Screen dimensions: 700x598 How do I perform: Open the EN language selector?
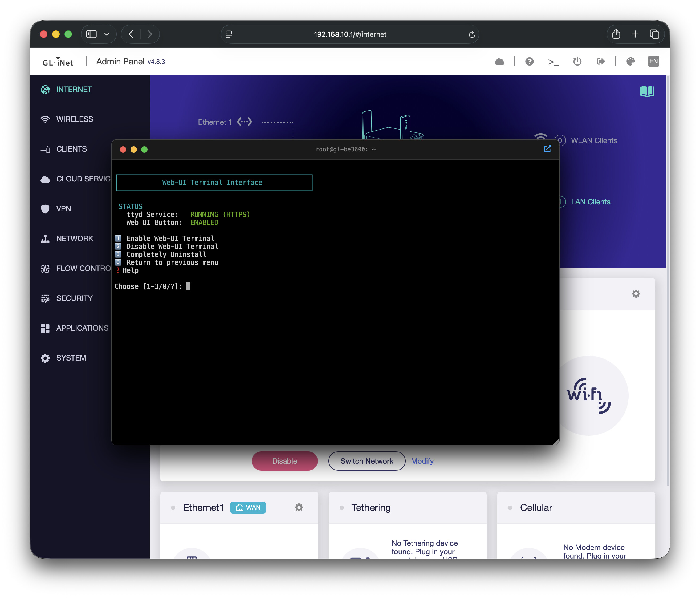[x=653, y=62]
